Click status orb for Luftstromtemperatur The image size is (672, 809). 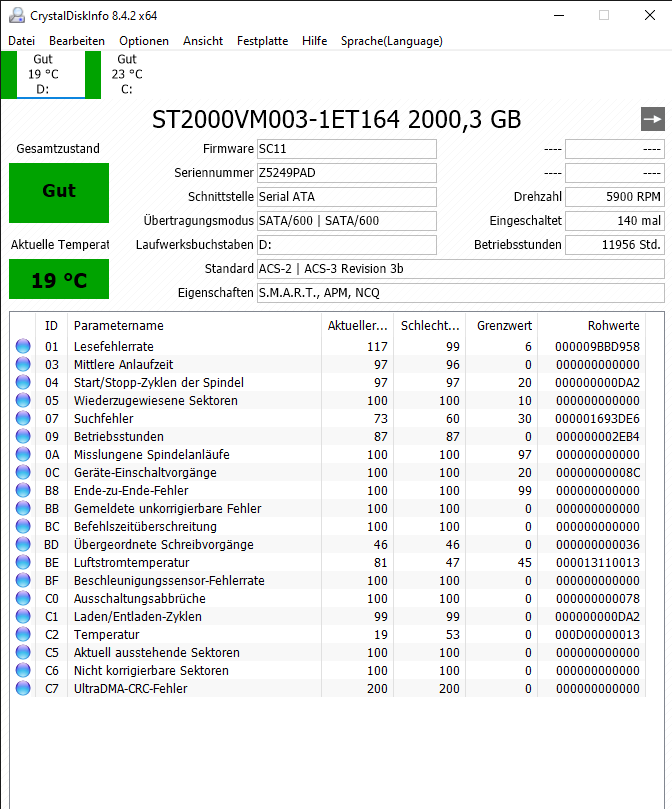[23, 562]
